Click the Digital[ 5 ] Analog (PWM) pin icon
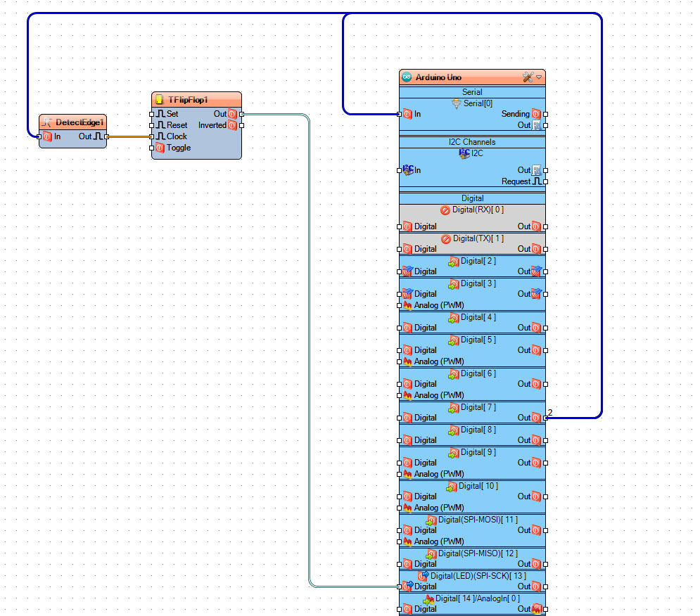The image size is (700, 616). (x=407, y=361)
